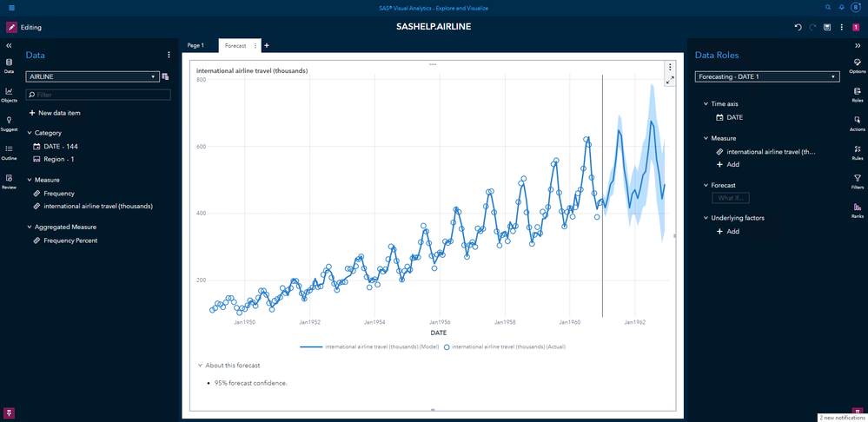Click New data item

tap(55, 113)
